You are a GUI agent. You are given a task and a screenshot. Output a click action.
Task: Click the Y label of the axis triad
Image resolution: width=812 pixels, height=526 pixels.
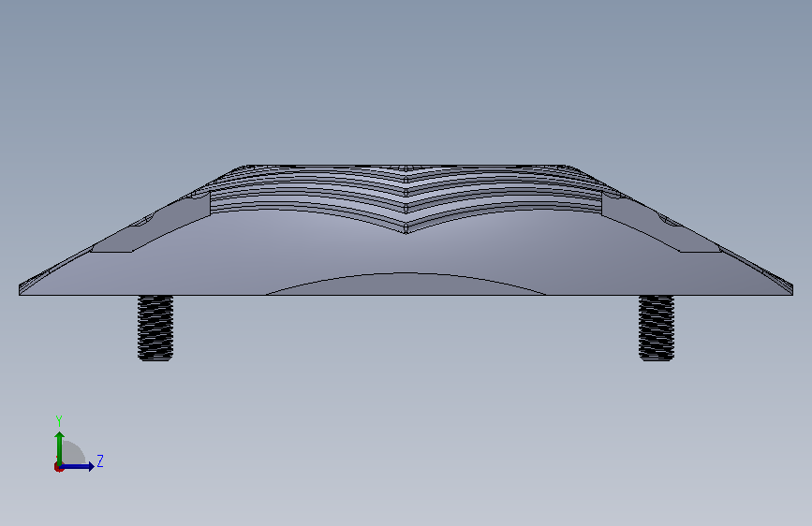point(59,421)
